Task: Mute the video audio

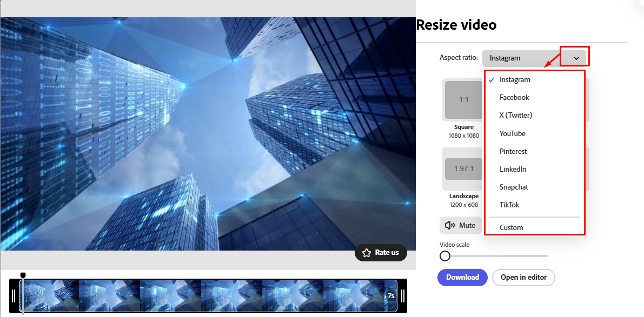Action: (x=460, y=225)
